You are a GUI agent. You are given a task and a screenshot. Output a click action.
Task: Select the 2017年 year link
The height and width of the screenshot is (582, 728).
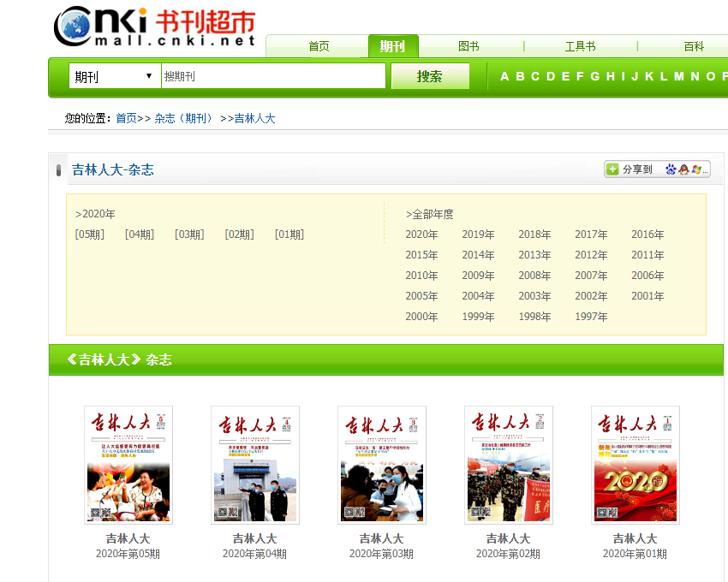pyautogui.click(x=591, y=235)
